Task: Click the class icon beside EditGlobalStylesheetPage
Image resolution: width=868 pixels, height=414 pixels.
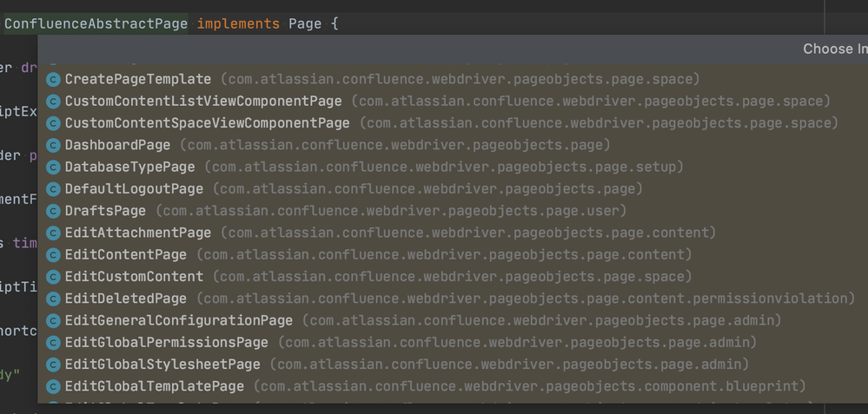Action: (53, 365)
